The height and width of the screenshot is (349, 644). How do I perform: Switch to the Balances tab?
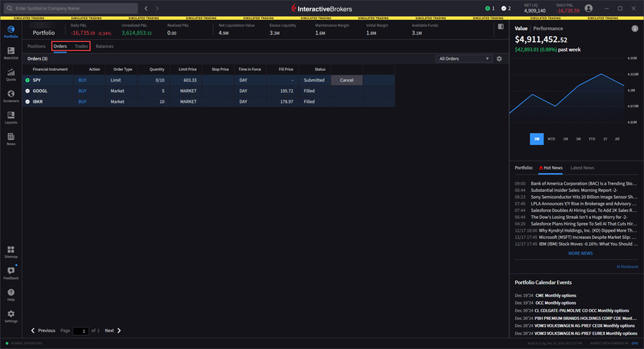pyautogui.click(x=105, y=46)
